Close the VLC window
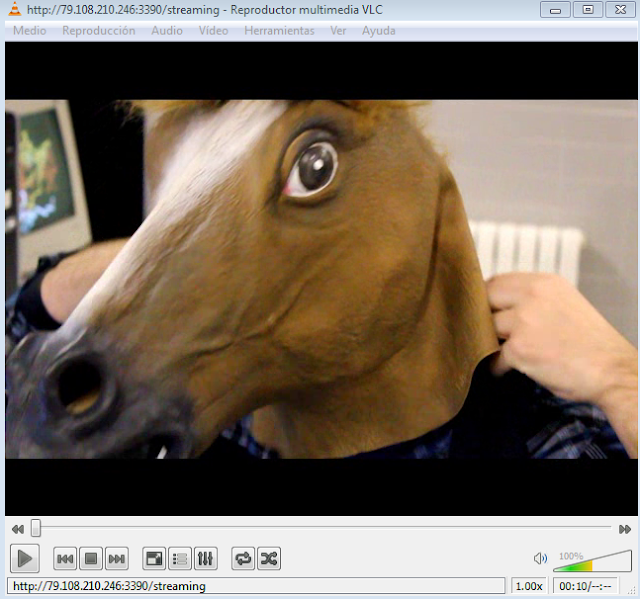 pos(620,10)
